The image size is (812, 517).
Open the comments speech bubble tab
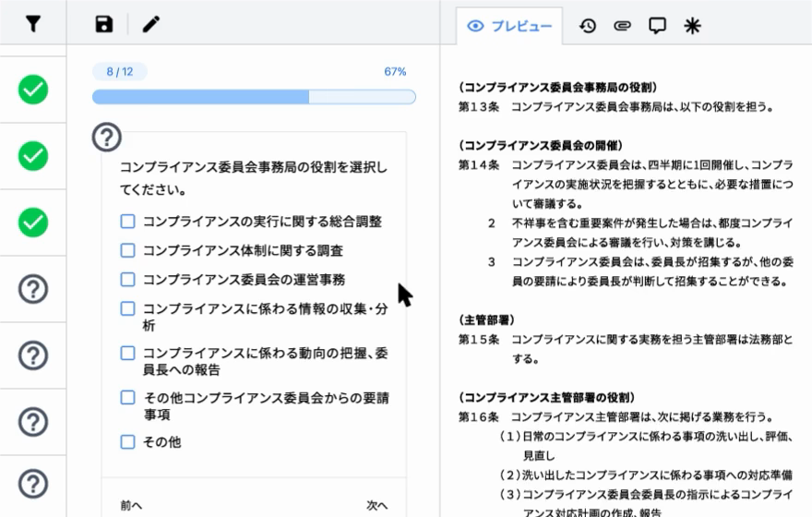(x=657, y=26)
